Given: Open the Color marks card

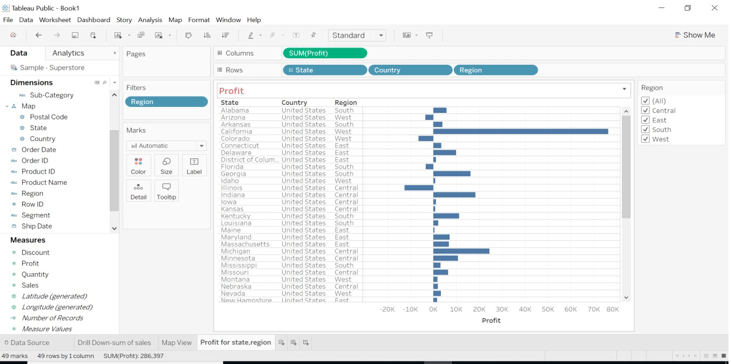Looking at the screenshot, I should pyautogui.click(x=138, y=165).
